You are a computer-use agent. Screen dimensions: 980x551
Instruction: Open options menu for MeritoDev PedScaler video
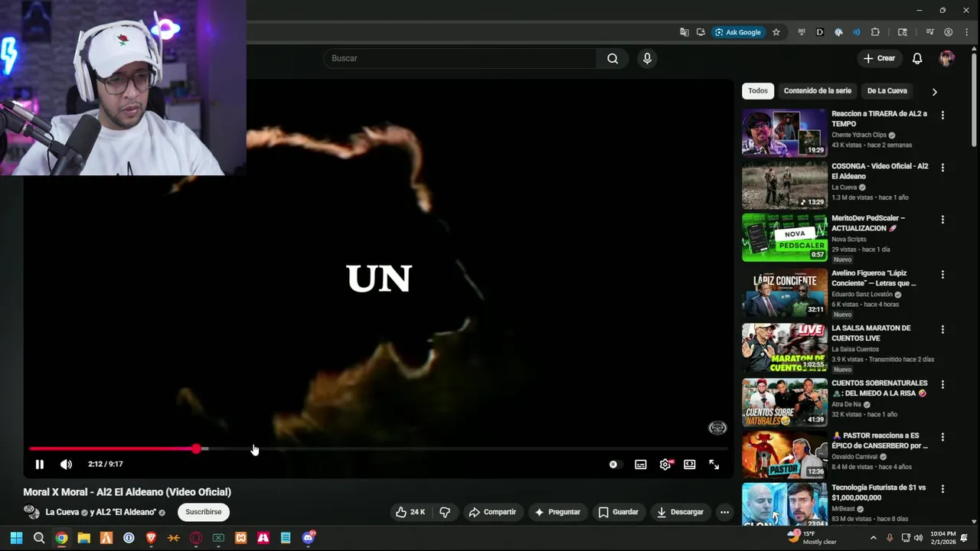942,219
